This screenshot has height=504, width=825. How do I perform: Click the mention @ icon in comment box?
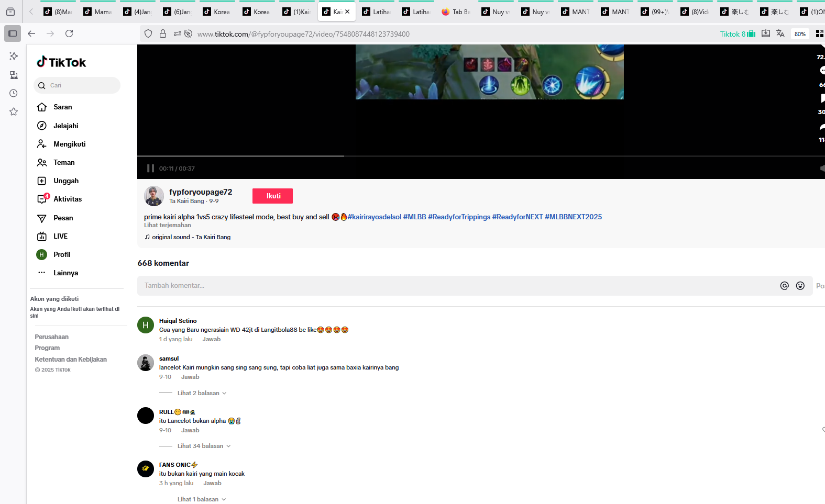tap(784, 285)
